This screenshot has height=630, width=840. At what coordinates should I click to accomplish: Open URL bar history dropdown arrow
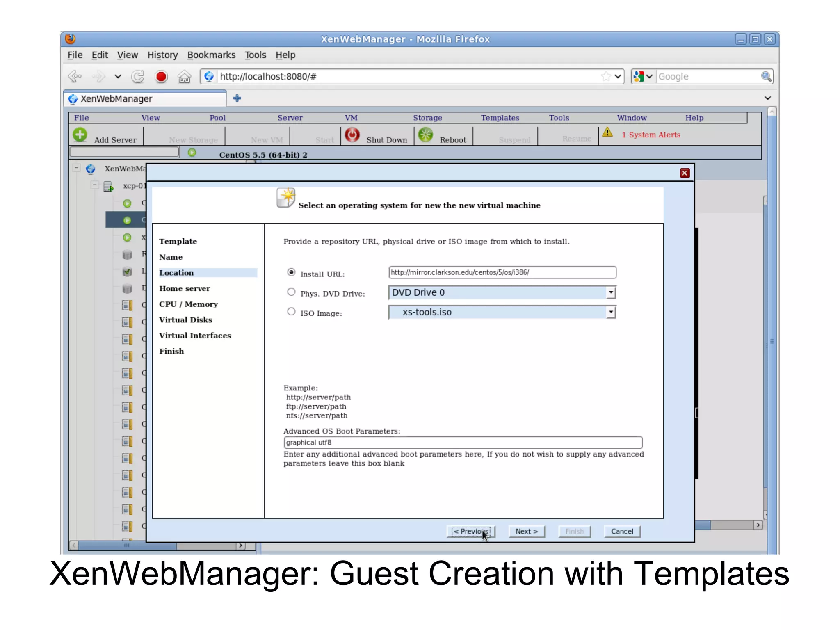(x=618, y=76)
